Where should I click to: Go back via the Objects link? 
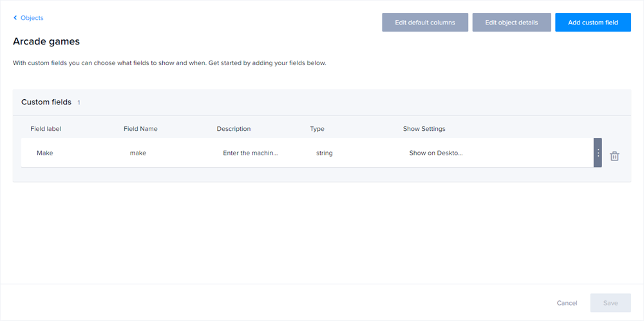pos(32,18)
